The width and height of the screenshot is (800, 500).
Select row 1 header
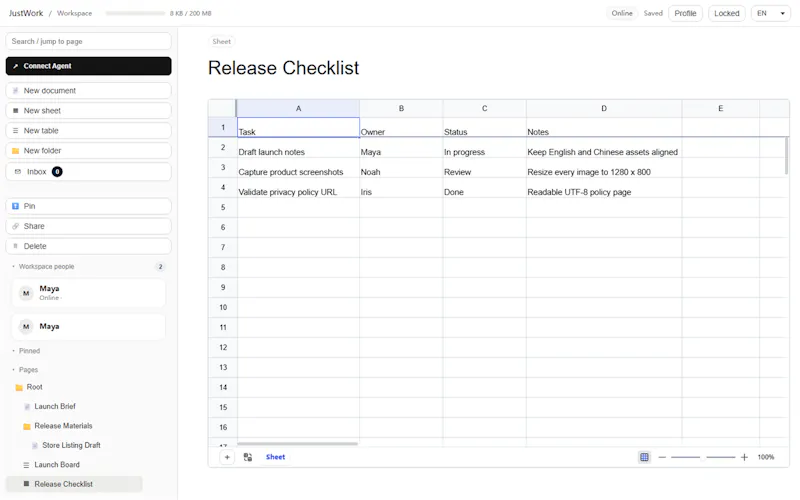(223, 128)
